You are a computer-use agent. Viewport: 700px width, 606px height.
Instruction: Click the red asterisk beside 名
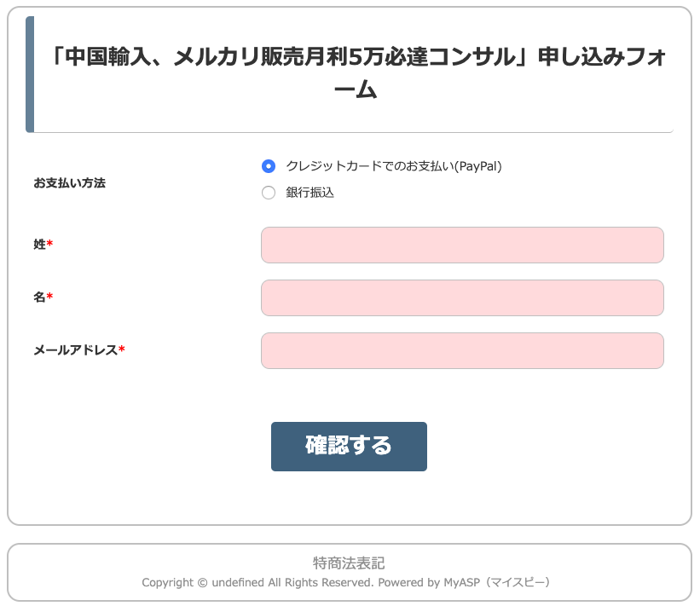[x=50, y=297]
